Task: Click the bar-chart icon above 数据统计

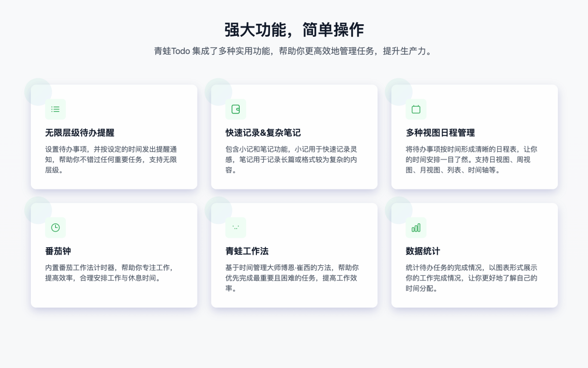Action: click(x=416, y=228)
